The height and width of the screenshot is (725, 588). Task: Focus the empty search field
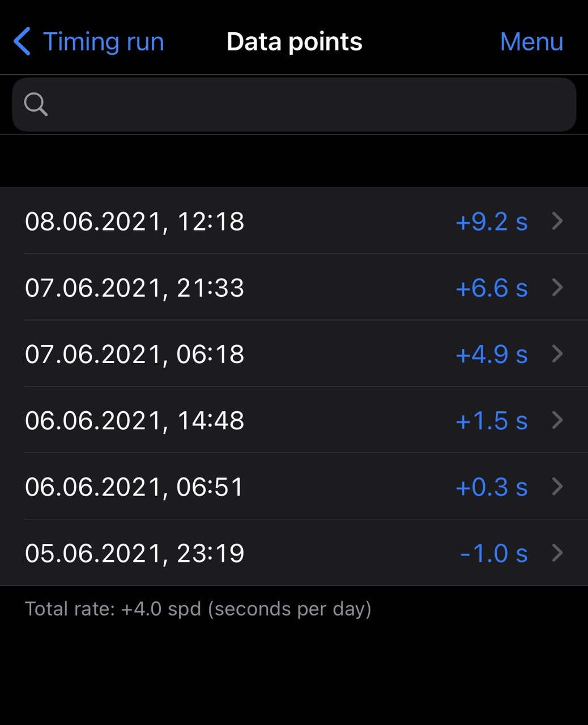tap(306, 105)
